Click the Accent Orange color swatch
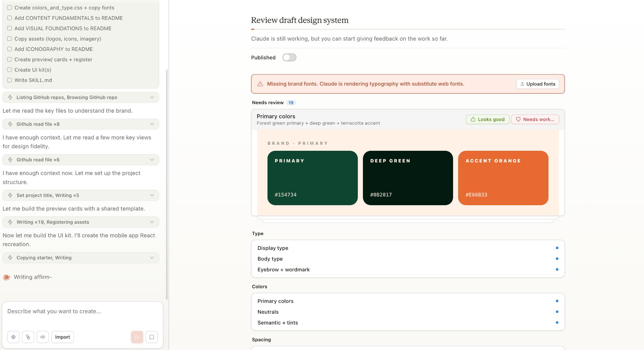The height and width of the screenshot is (350, 644). click(x=503, y=178)
